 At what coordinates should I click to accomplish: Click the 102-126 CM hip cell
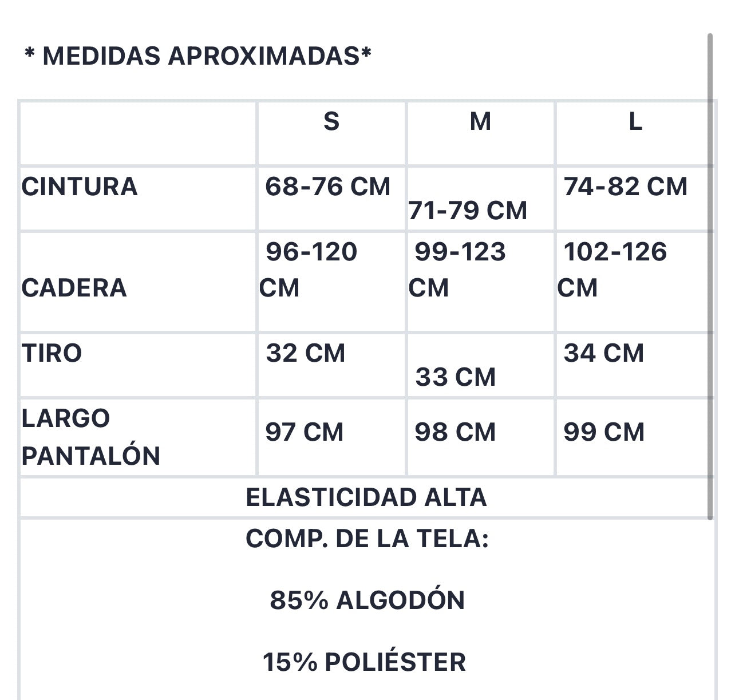point(612,269)
